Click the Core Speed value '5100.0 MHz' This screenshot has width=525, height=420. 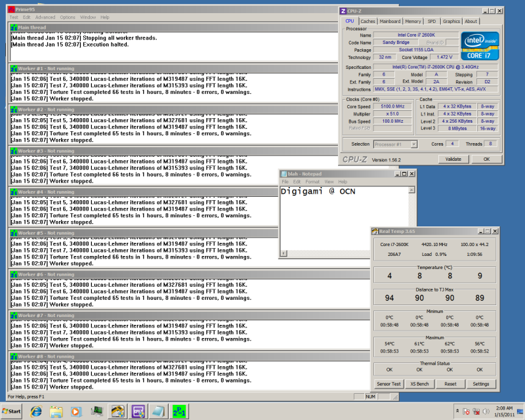pyautogui.click(x=392, y=106)
